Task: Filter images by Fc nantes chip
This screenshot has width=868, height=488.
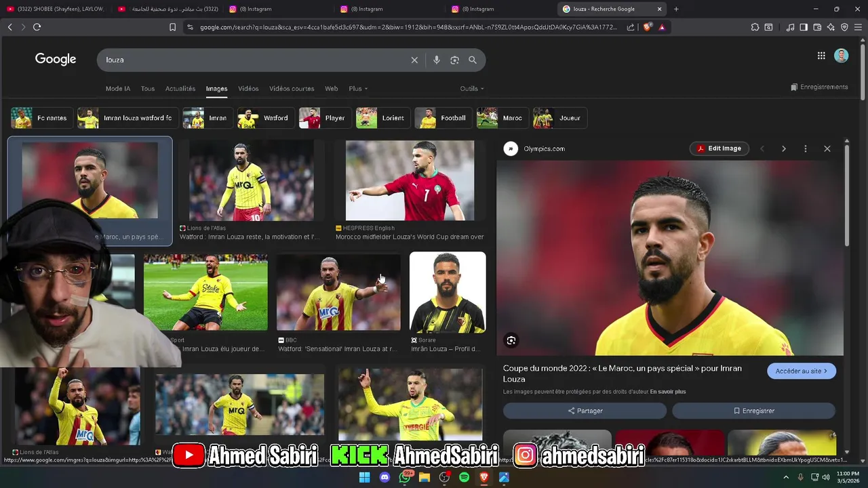Action: coord(41,118)
